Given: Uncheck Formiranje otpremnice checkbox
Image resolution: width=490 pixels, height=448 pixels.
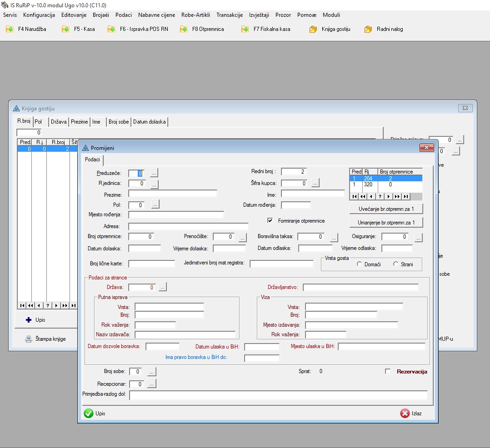Looking at the screenshot, I should click(270, 220).
